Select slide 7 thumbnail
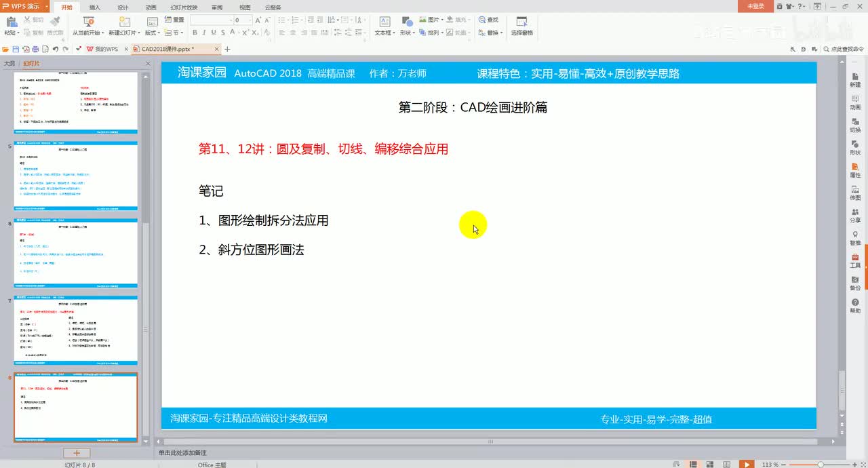The width and height of the screenshot is (868, 468). tap(75, 330)
